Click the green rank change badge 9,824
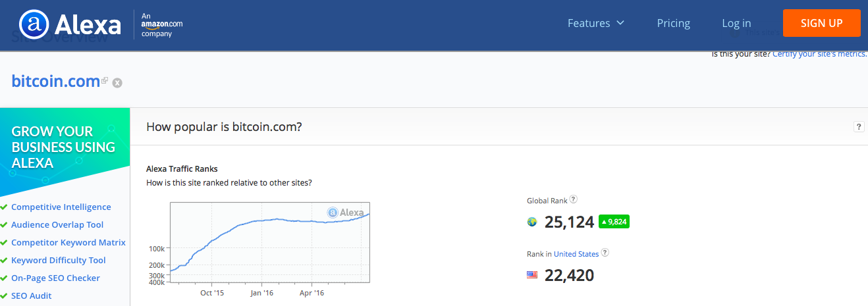The width and height of the screenshot is (868, 306). 614,222
